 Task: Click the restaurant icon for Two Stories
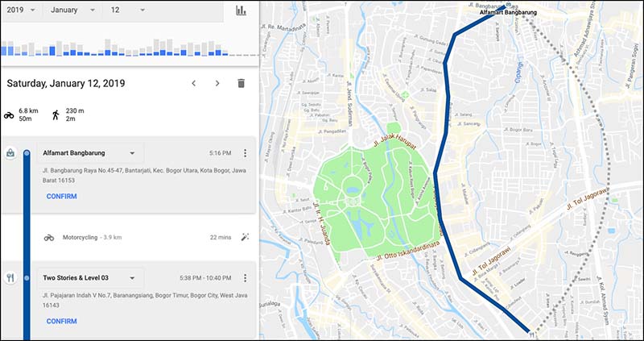point(10,278)
